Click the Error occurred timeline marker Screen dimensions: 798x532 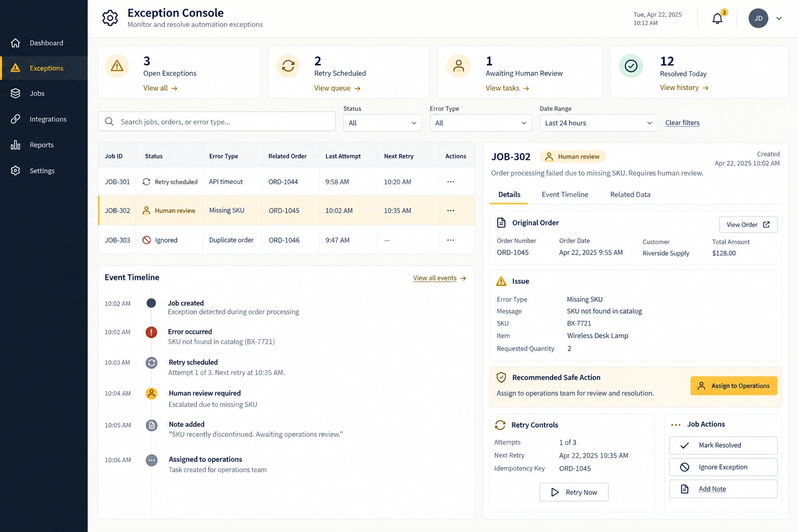(151, 332)
